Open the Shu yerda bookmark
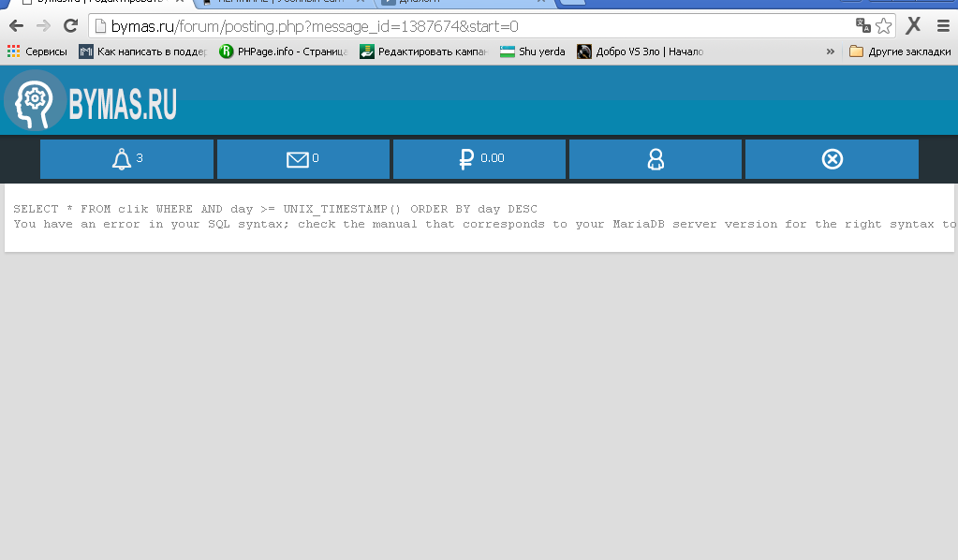Viewport: 958px width, 560px height. (533, 52)
